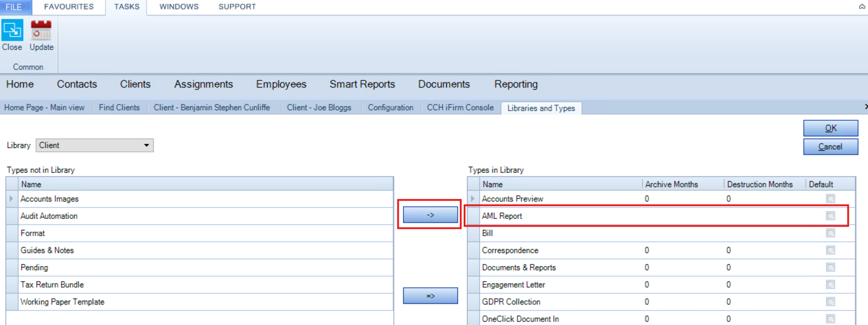Move all types with the => button
Image resolution: width=868 pixels, height=325 pixels.
(x=430, y=296)
